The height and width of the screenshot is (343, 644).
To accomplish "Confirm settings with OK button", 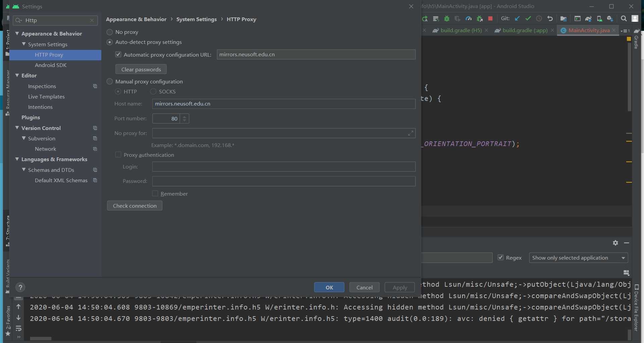I will (x=329, y=287).
